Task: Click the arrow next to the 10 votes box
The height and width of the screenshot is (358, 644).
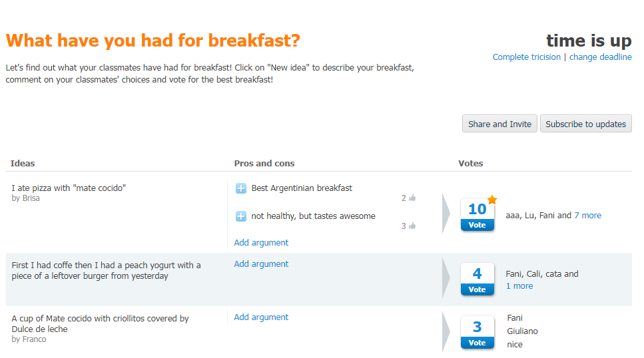Action: click(446, 214)
